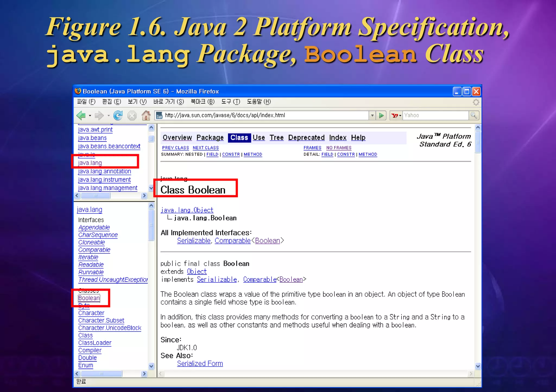556x392 pixels.
Task: Go to the Home page icon
Action: (x=146, y=116)
